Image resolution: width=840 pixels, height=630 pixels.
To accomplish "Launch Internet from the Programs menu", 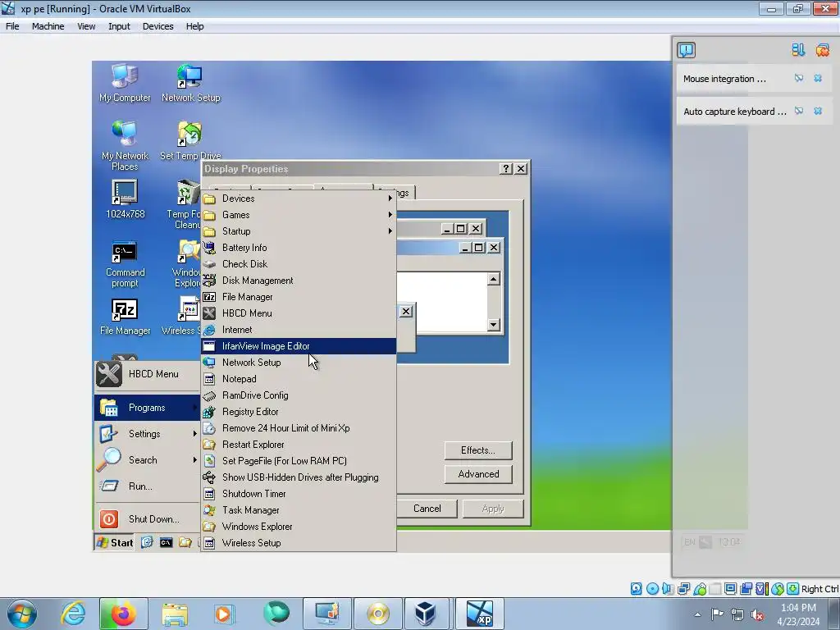I will [299, 330].
